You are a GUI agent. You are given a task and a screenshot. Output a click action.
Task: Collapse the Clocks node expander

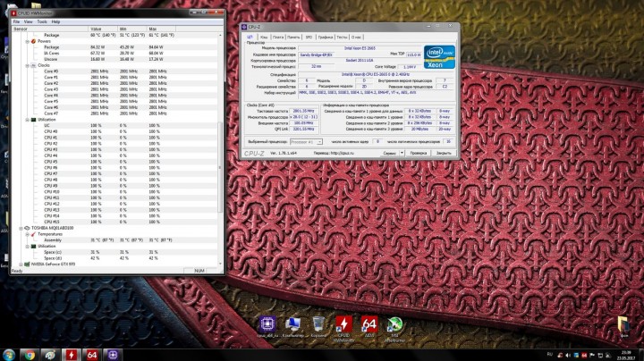coord(28,65)
